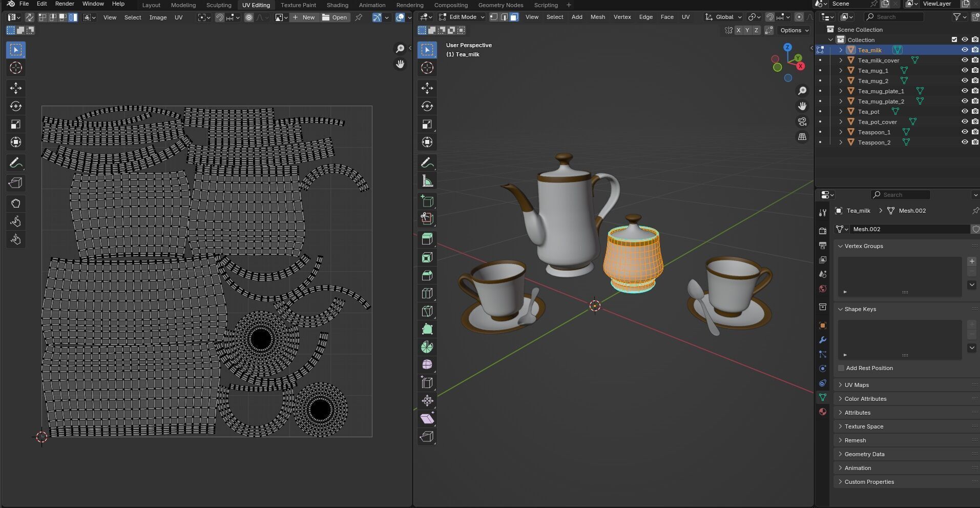Select the Smooth vertices tool

point(427,364)
